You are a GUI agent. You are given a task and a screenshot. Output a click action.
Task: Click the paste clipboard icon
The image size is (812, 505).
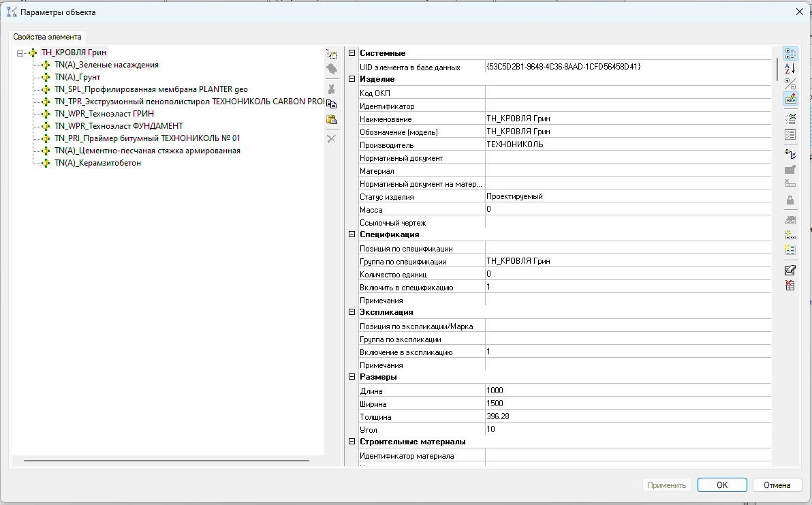tap(332, 120)
